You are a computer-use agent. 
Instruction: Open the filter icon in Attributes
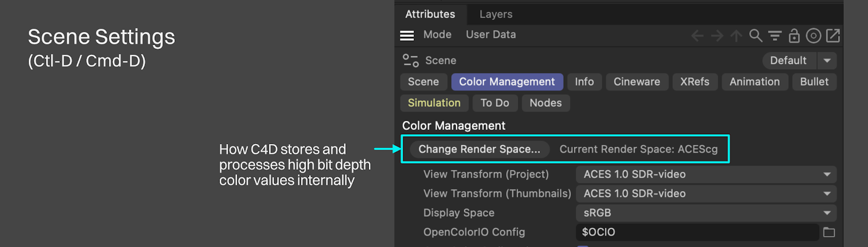[775, 36]
